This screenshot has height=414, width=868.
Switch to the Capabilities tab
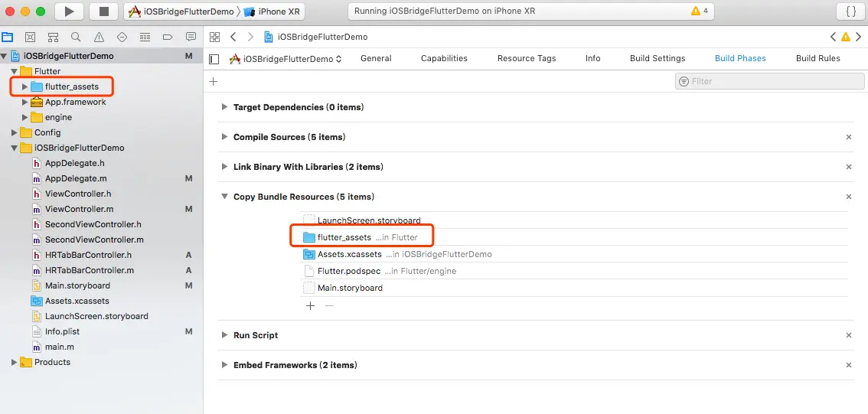click(x=444, y=58)
